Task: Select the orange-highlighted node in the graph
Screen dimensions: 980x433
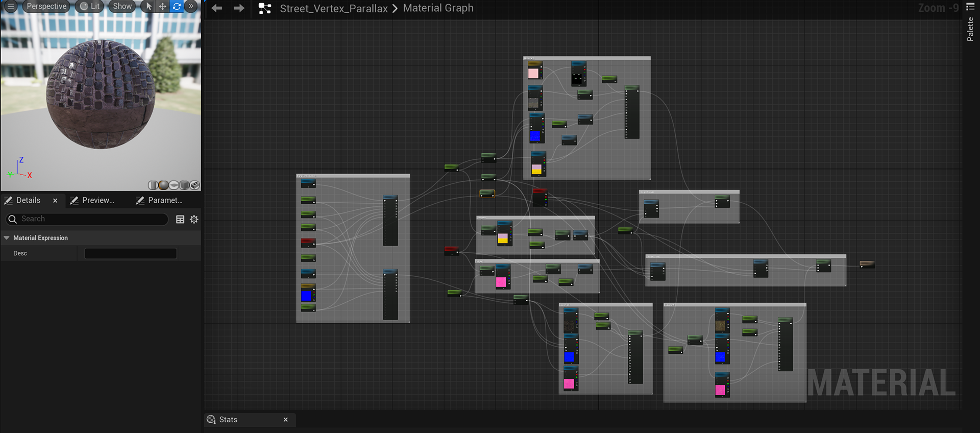Action: [x=487, y=194]
